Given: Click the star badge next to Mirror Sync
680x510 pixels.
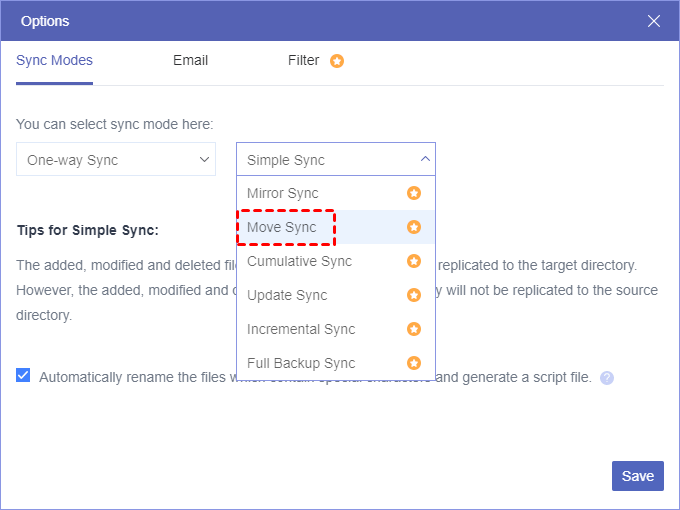Looking at the screenshot, I should 414,193.
